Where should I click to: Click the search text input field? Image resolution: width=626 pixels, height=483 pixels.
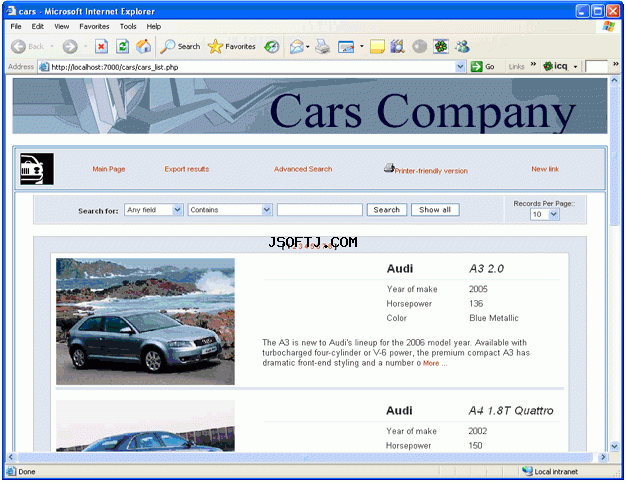[x=319, y=210]
